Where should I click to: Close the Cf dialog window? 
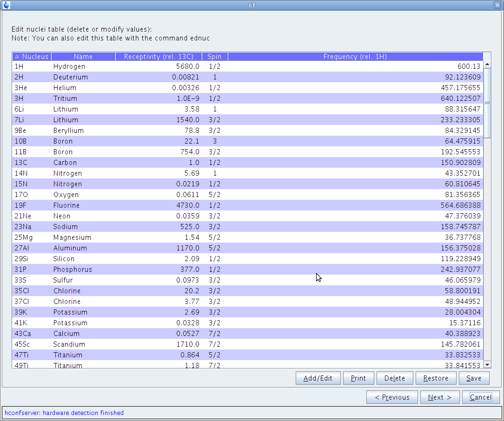pyautogui.click(x=497, y=5)
